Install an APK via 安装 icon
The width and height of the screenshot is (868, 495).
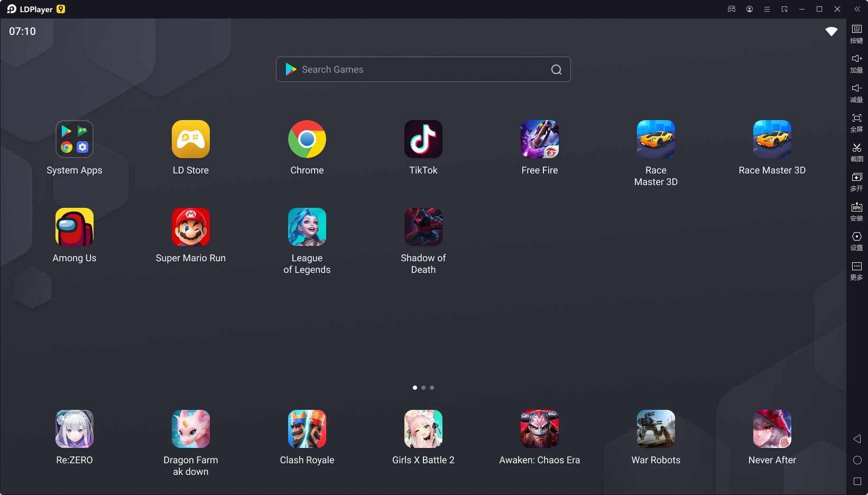[x=857, y=212]
